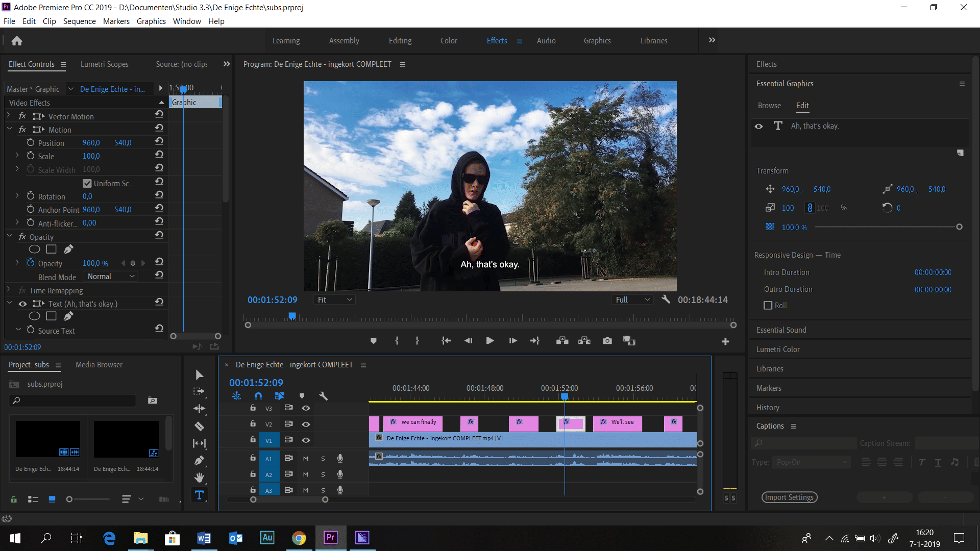Select the Export Frame icon in preview
This screenshot has width=980, height=551.
click(606, 340)
